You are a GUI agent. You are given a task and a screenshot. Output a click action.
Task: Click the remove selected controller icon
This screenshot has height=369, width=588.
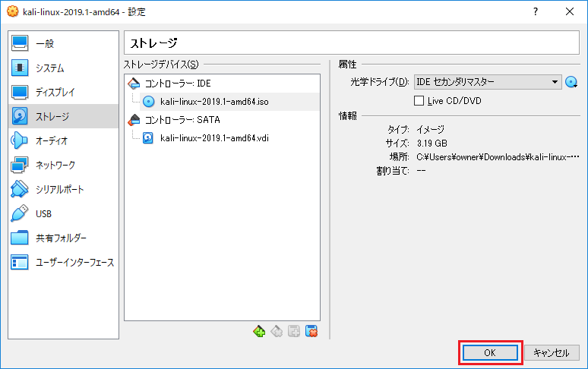pos(277,331)
